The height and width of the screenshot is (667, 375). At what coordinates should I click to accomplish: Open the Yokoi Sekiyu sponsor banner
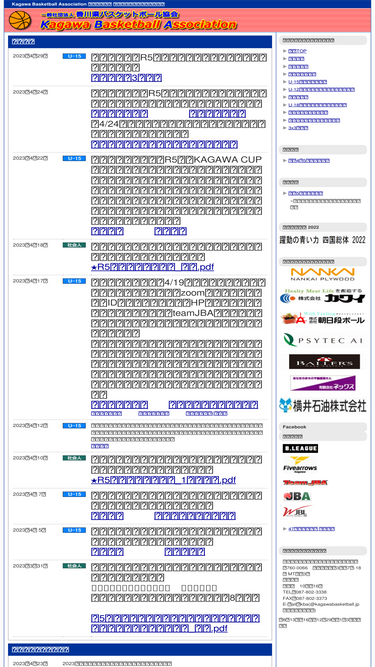[323, 405]
